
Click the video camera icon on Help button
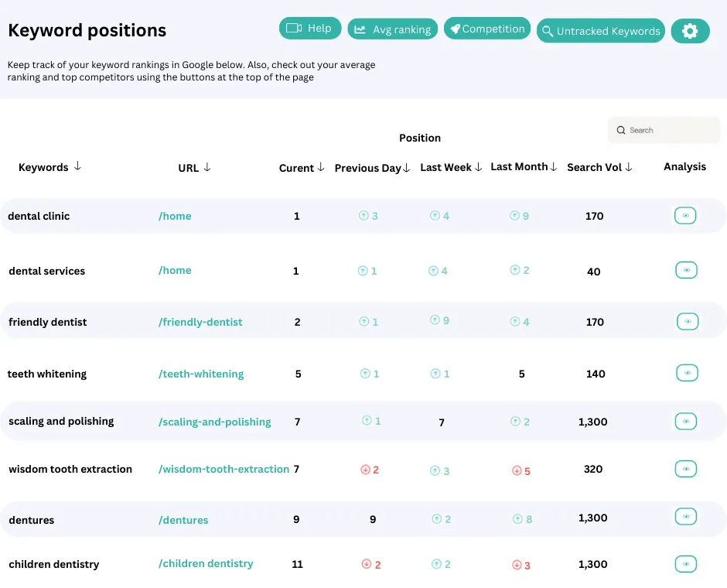coord(293,28)
